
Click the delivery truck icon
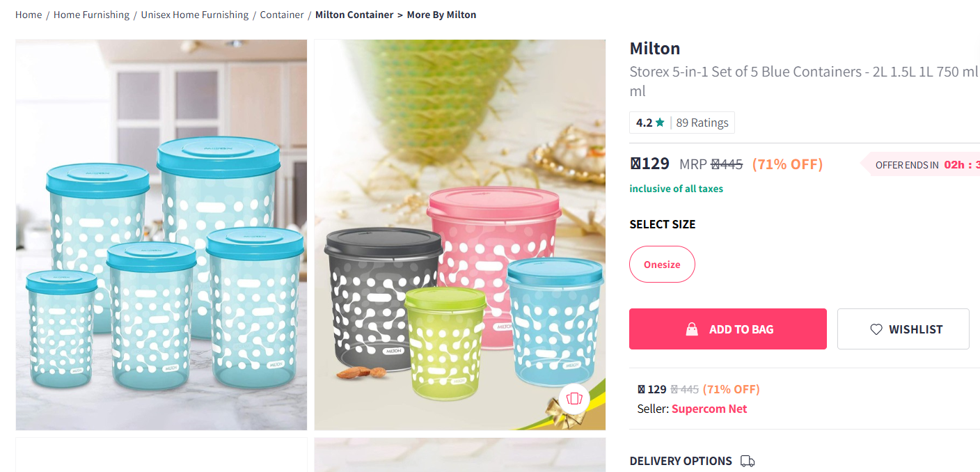pos(748,461)
